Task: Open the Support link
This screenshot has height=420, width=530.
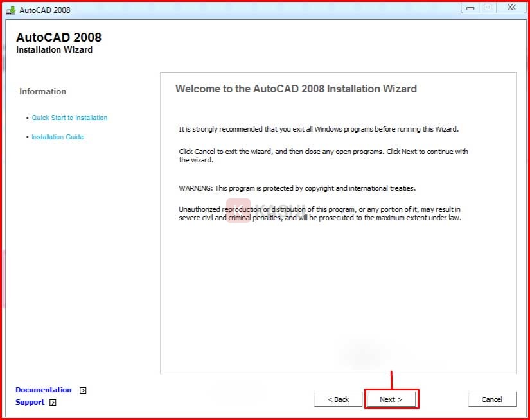Action: 30,402
